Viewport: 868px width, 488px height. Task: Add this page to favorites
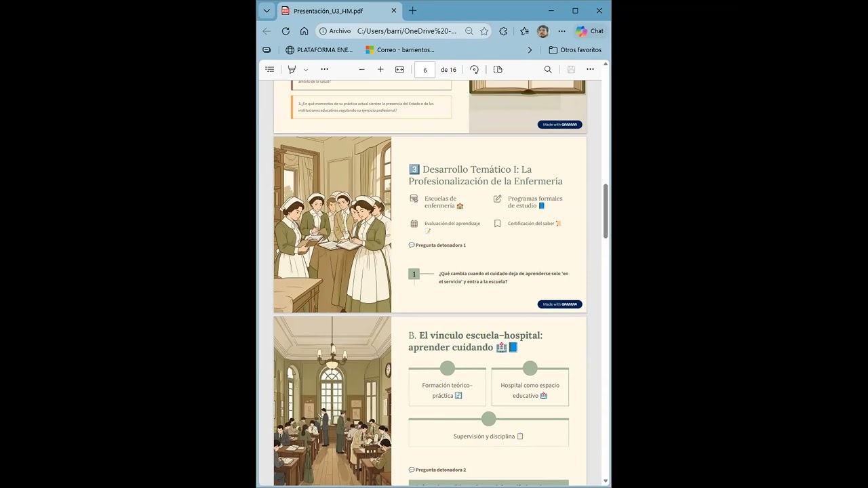click(484, 31)
